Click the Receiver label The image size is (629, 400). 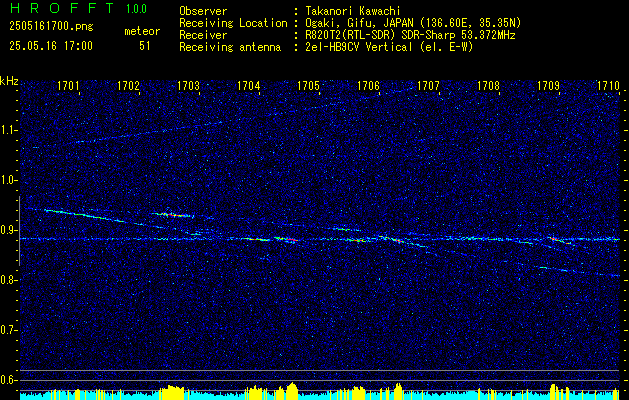(x=203, y=35)
